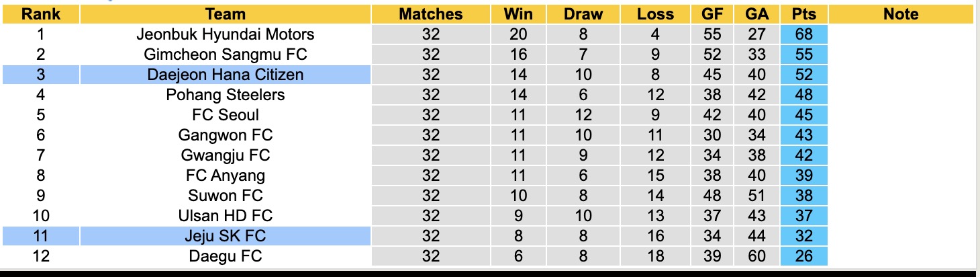
Task: Click Jeonbuk's 68 points cell
Action: (x=803, y=34)
